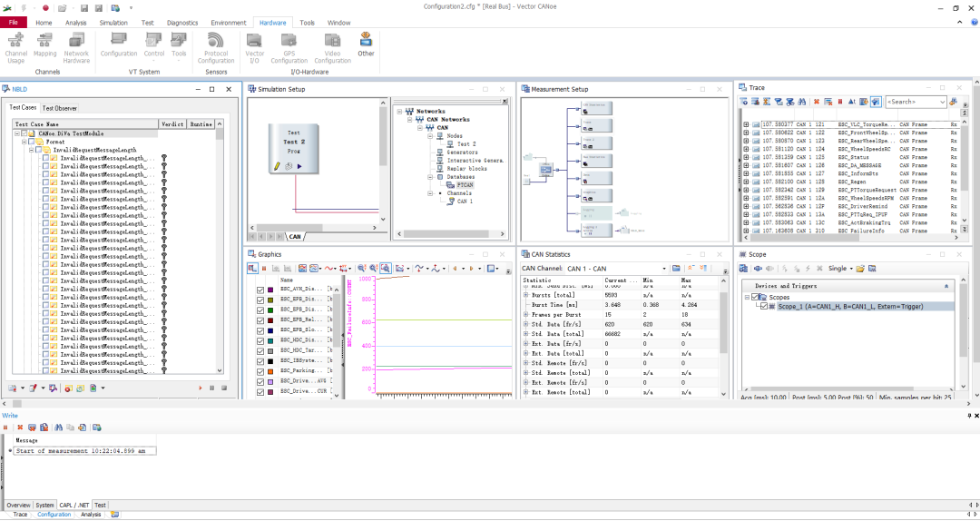
Task: Toggle the Format group checkbox in NBLD
Action: click(x=32, y=142)
